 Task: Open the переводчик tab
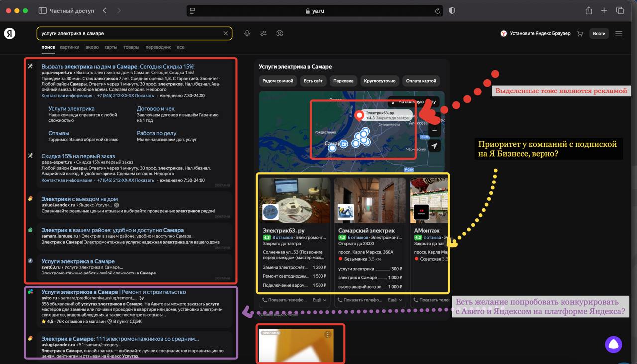click(158, 47)
